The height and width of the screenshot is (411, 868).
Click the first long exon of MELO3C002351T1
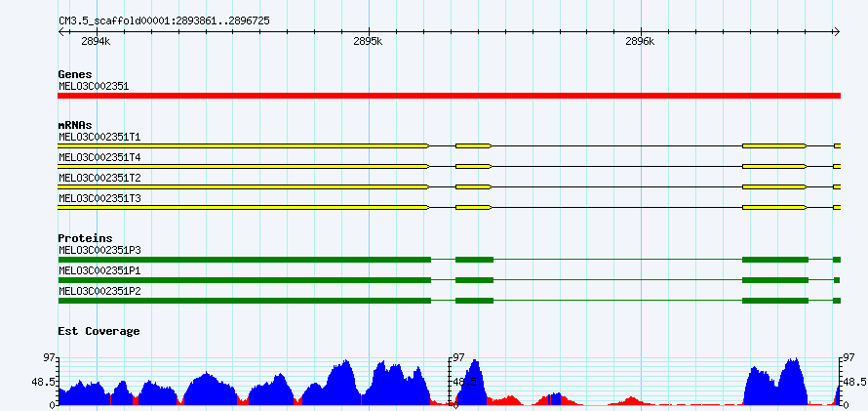(x=243, y=145)
